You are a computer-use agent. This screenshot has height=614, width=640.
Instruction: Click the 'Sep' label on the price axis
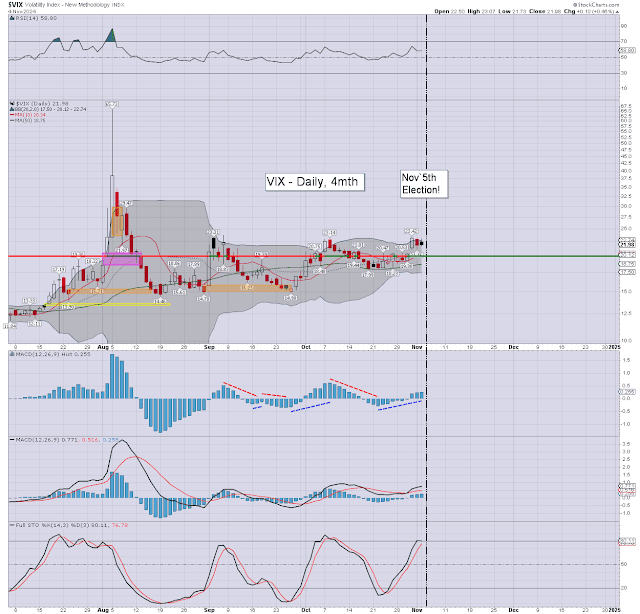click(x=209, y=347)
